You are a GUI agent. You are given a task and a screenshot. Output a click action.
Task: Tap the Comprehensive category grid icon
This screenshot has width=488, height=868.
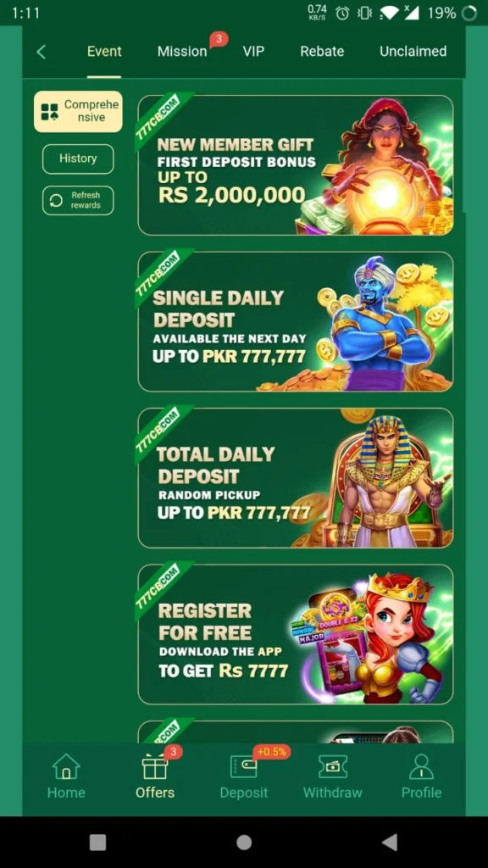coord(49,112)
